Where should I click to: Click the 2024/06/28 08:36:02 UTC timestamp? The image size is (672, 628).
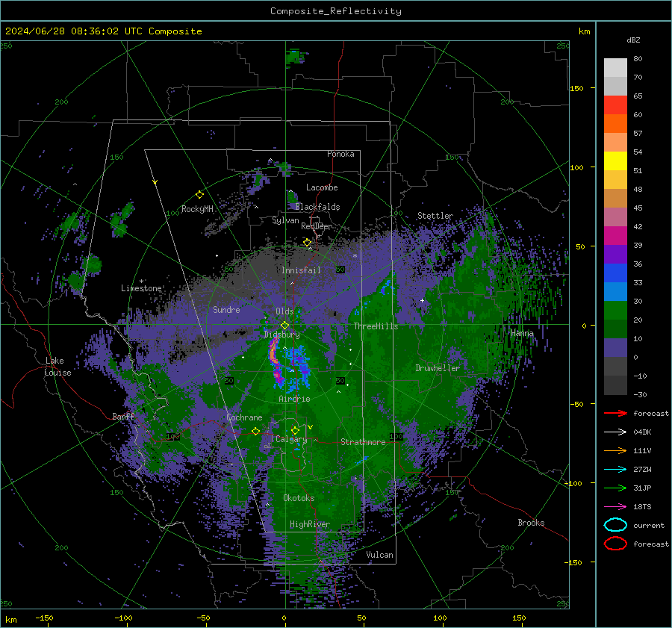[x=103, y=31]
